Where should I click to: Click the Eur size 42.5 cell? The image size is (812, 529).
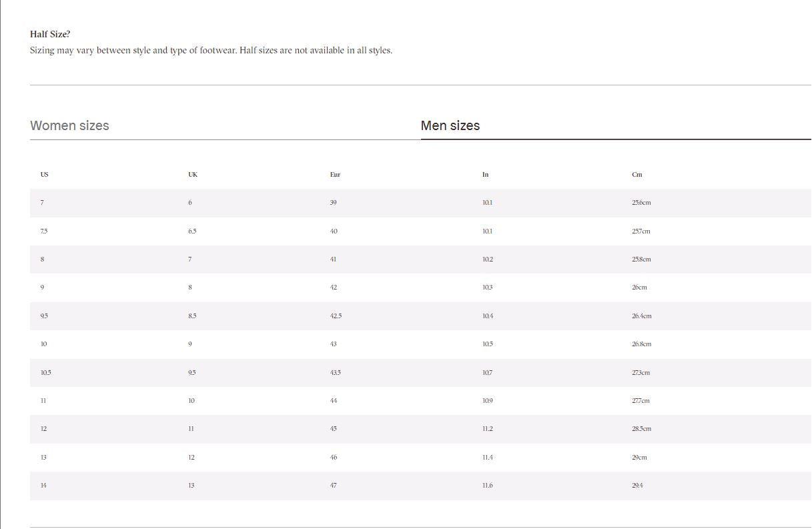(x=336, y=316)
